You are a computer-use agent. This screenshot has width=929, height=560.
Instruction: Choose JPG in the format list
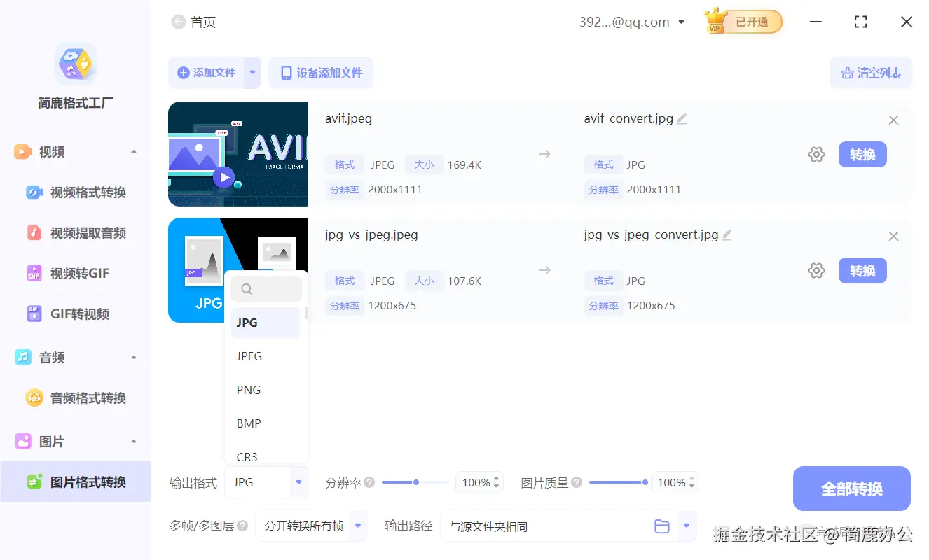click(x=266, y=323)
